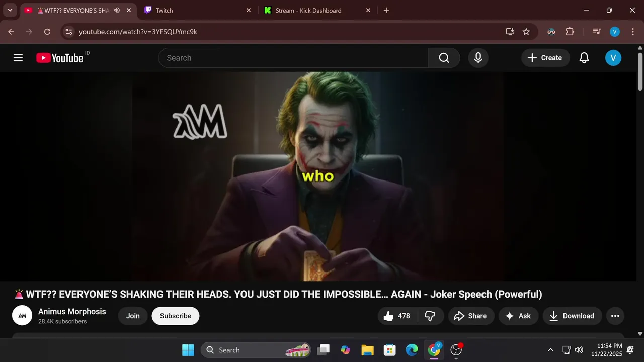Like the video with thumbs up
The width and height of the screenshot is (644, 362).
[397, 316]
